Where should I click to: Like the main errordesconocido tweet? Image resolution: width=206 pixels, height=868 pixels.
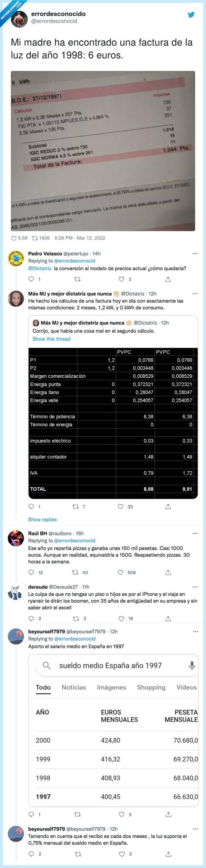[x=14, y=238]
